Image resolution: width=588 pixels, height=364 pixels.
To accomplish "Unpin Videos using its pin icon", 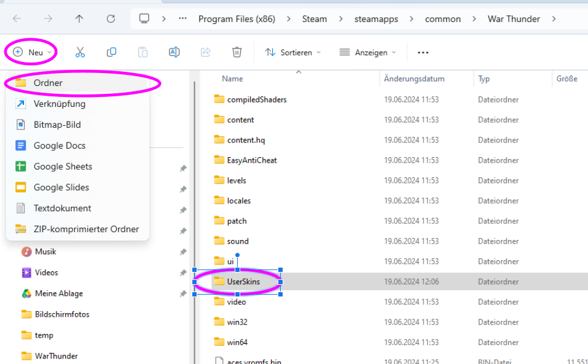I will pyautogui.click(x=183, y=273).
